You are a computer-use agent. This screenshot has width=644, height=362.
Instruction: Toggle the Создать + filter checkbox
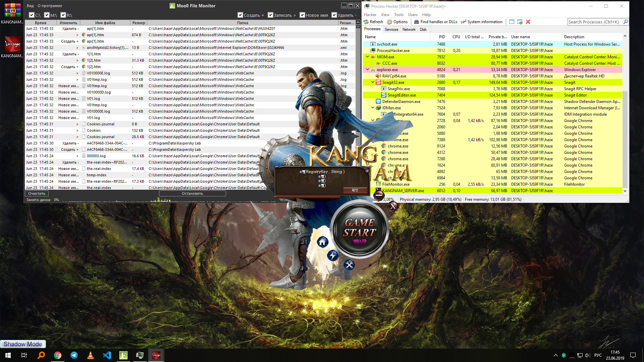click(x=240, y=15)
